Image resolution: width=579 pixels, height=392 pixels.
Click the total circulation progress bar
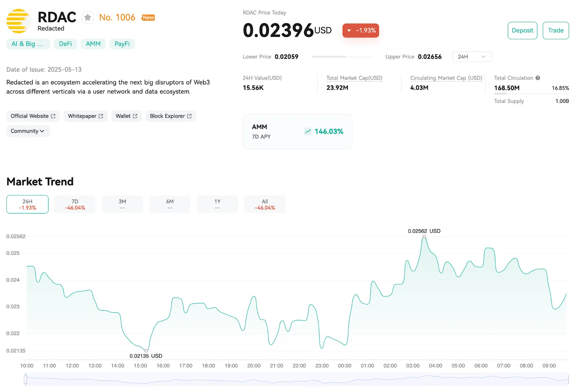[x=531, y=94]
